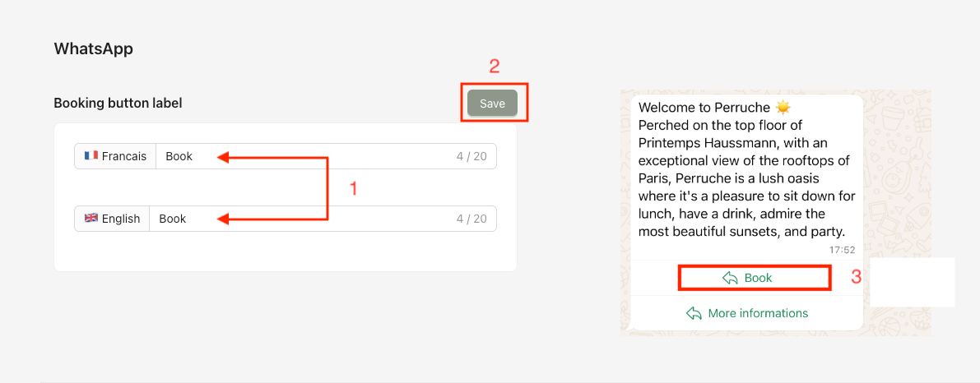
Task: Focus the Francais booking label input
Action: click(x=304, y=156)
